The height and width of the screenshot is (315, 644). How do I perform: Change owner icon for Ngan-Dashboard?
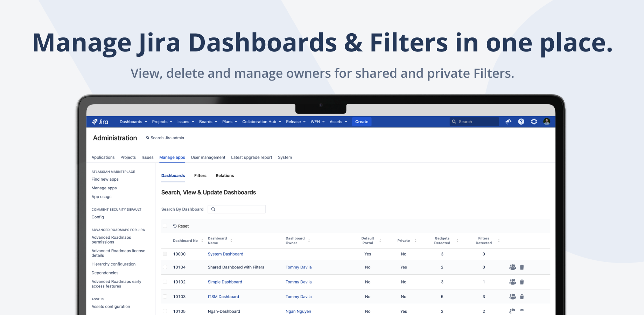(512, 311)
